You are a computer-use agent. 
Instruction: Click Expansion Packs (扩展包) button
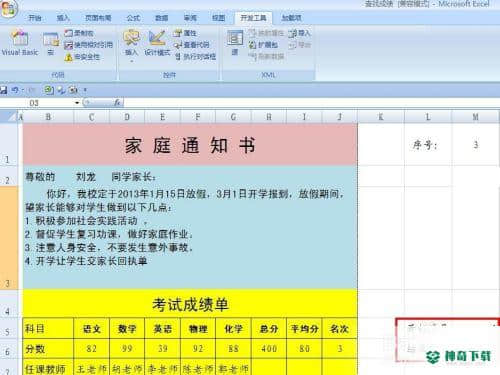coord(263,45)
